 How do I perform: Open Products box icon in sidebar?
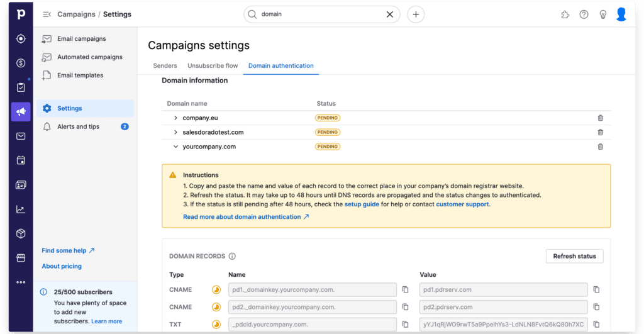click(21, 233)
